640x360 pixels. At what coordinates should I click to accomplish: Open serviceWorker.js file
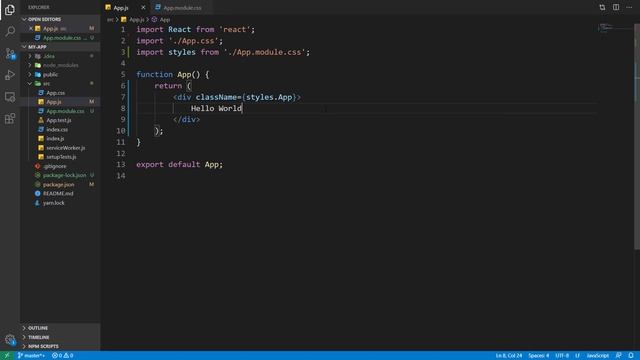pyautogui.click(x=60, y=148)
